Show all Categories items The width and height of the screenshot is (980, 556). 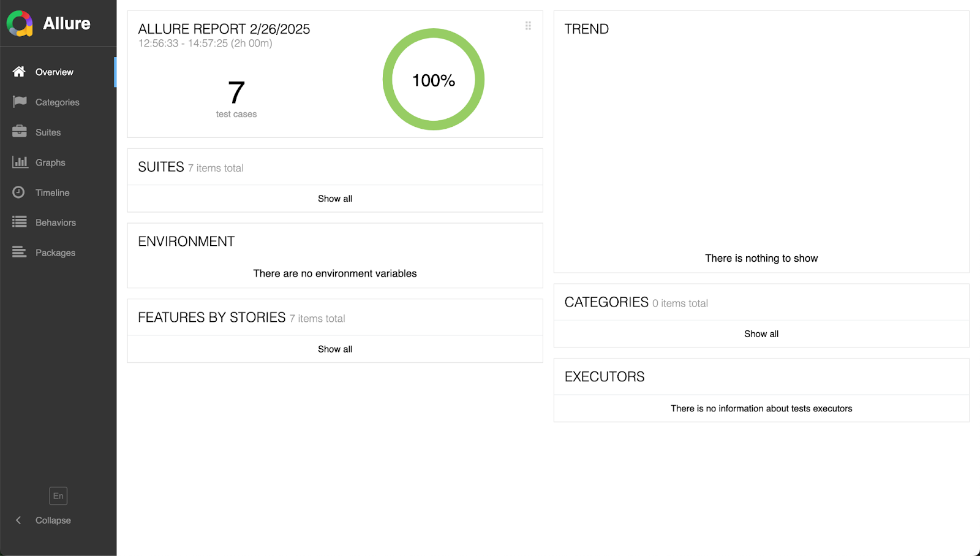pos(761,334)
